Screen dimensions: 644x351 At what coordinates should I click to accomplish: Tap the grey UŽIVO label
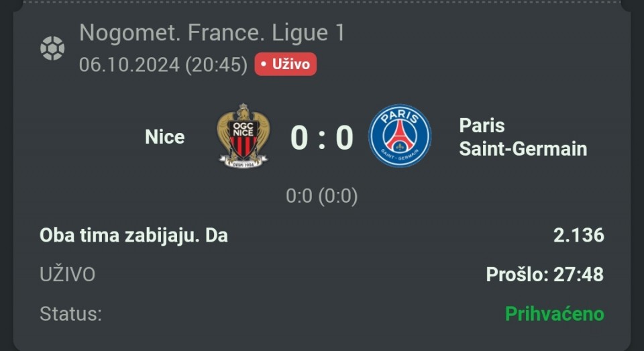[67, 274]
